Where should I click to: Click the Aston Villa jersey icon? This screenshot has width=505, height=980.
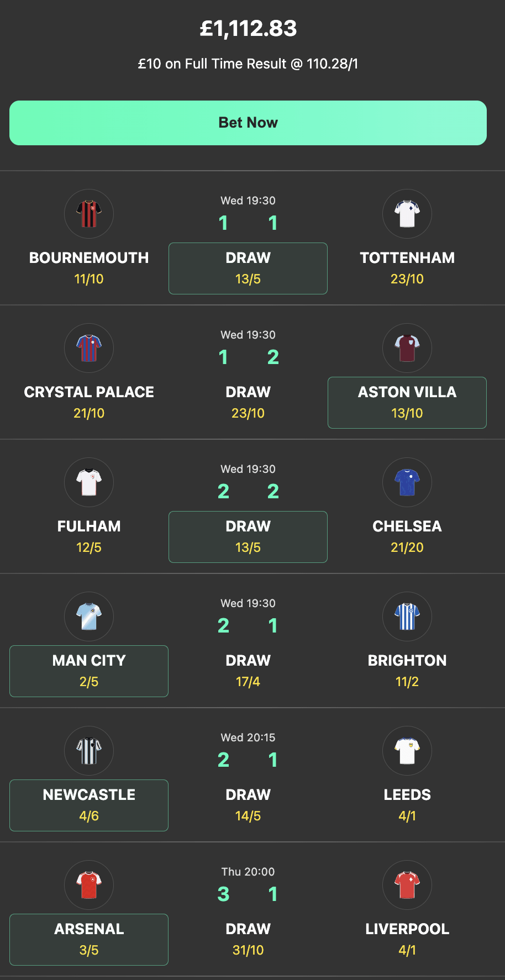407,348
